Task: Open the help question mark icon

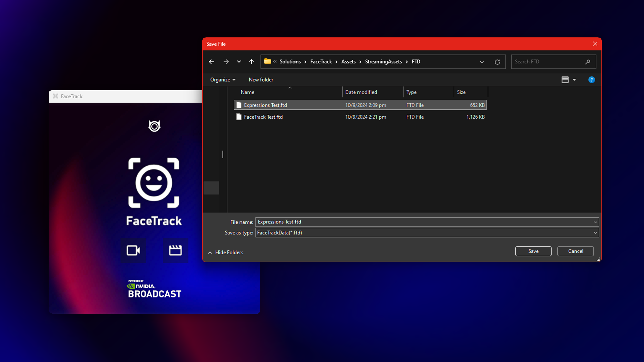Action: coord(592,80)
